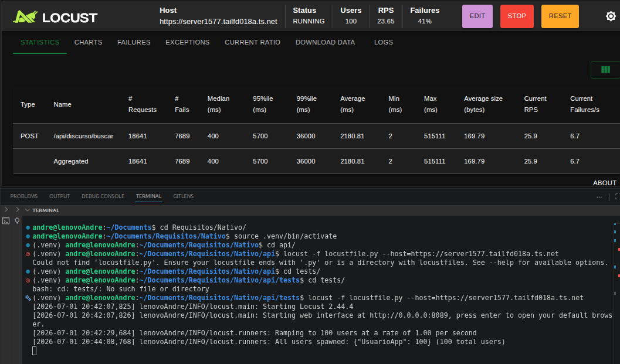Click the terminal shell icon in the terminal sidebar

[x=6, y=221]
